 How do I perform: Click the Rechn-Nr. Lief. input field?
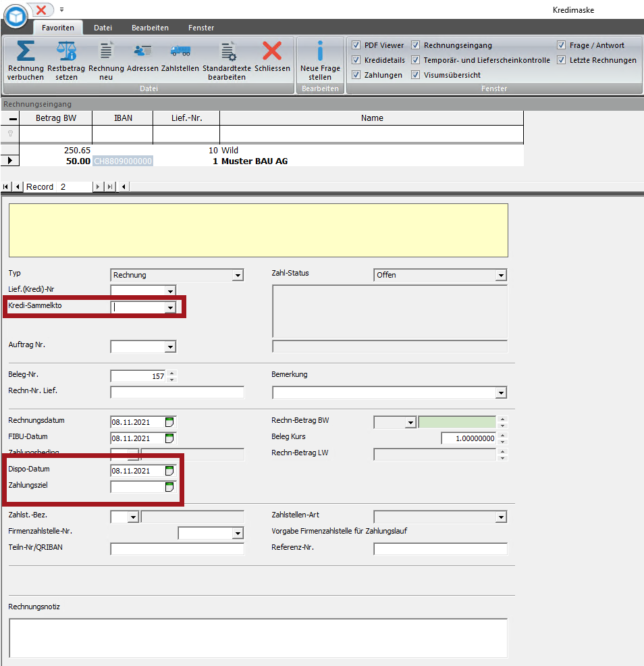[x=178, y=392]
